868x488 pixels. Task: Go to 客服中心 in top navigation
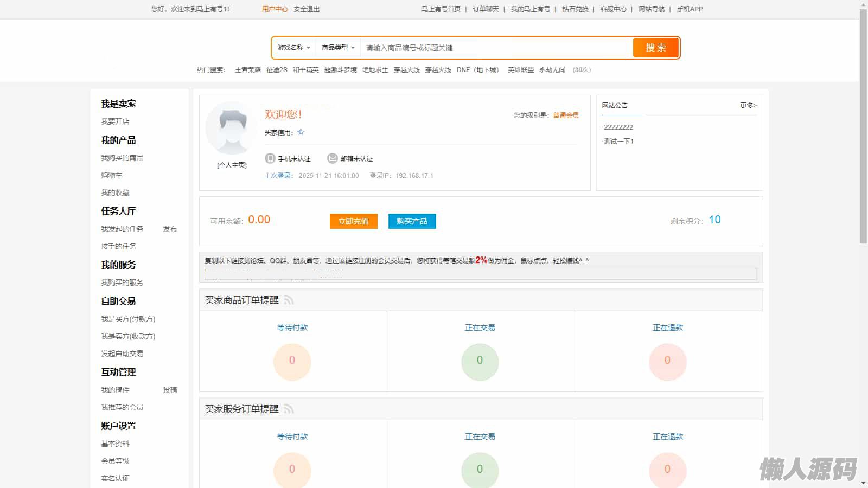click(613, 9)
